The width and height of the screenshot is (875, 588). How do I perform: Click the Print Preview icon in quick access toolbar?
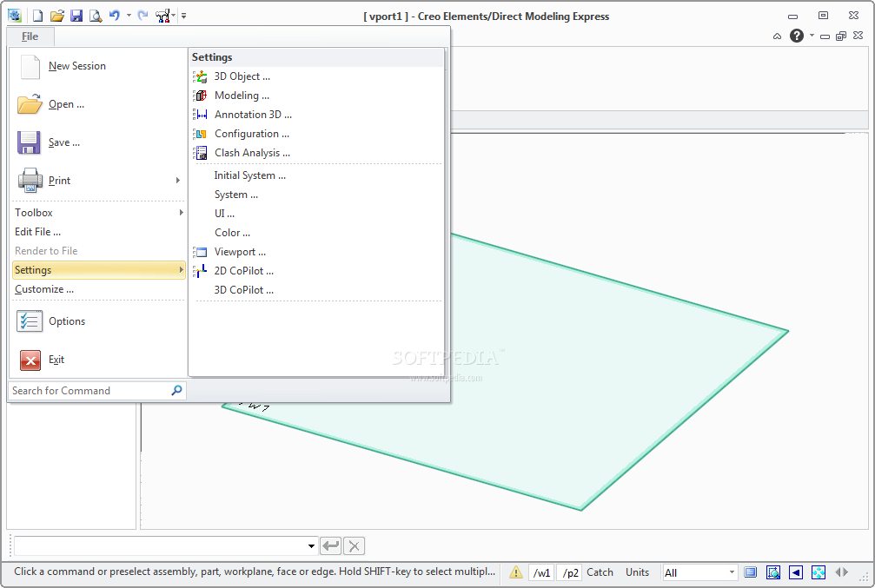tap(96, 16)
